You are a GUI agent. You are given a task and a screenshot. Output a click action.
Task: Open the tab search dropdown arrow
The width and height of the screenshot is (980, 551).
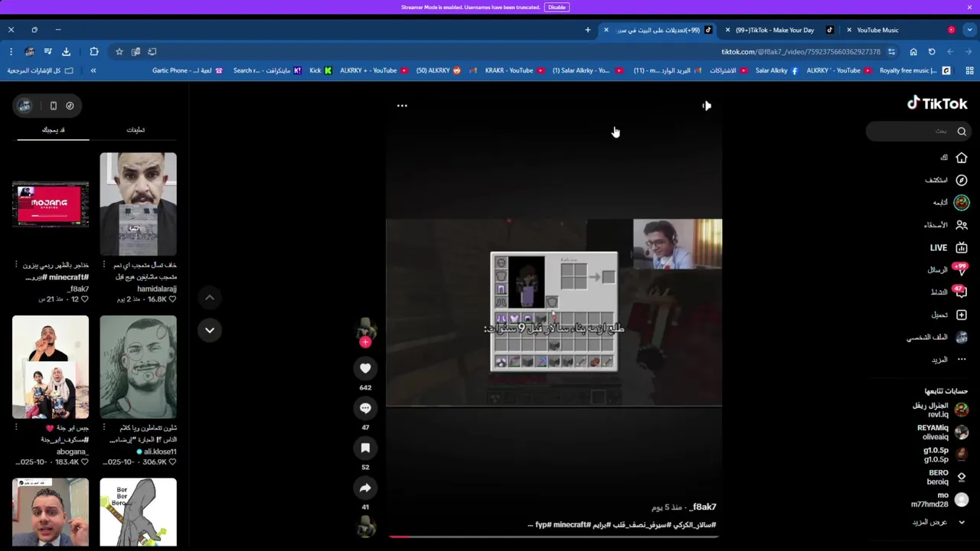(x=969, y=30)
